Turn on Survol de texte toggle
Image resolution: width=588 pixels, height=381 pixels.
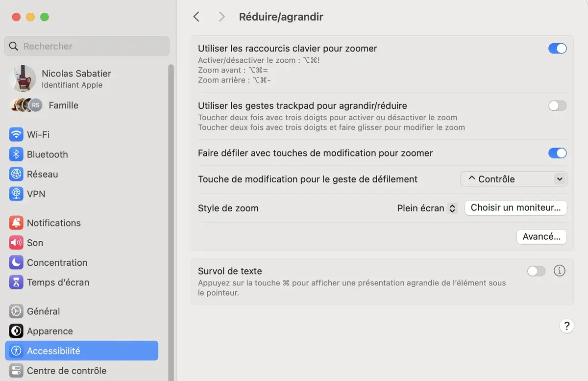point(536,271)
